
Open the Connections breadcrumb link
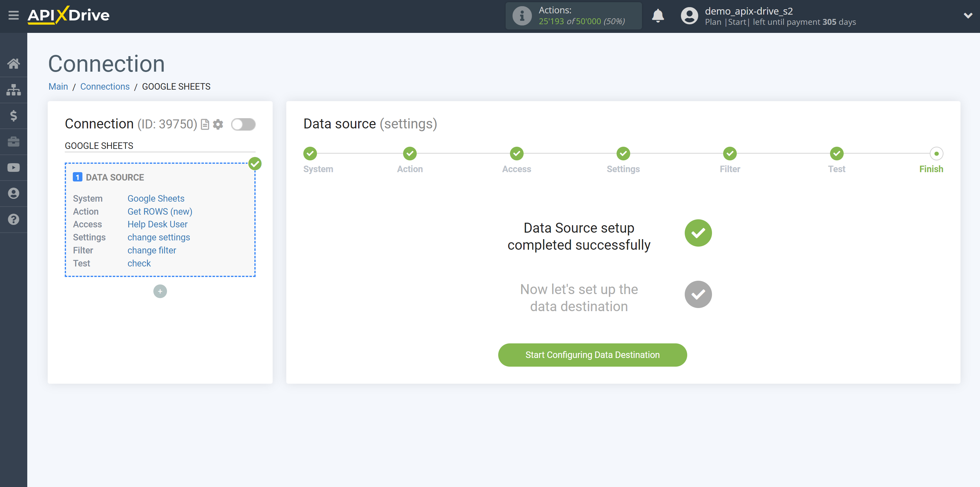[104, 86]
